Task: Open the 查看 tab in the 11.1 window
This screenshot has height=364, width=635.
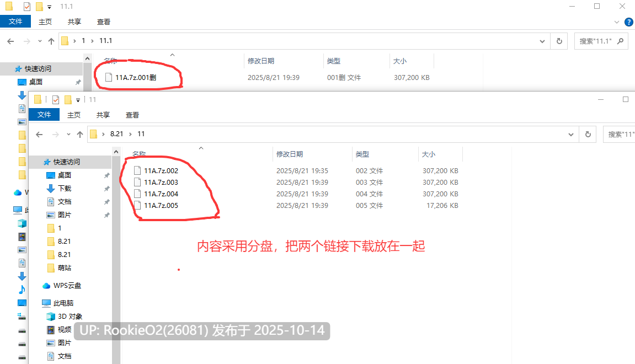Action: tap(103, 22)
